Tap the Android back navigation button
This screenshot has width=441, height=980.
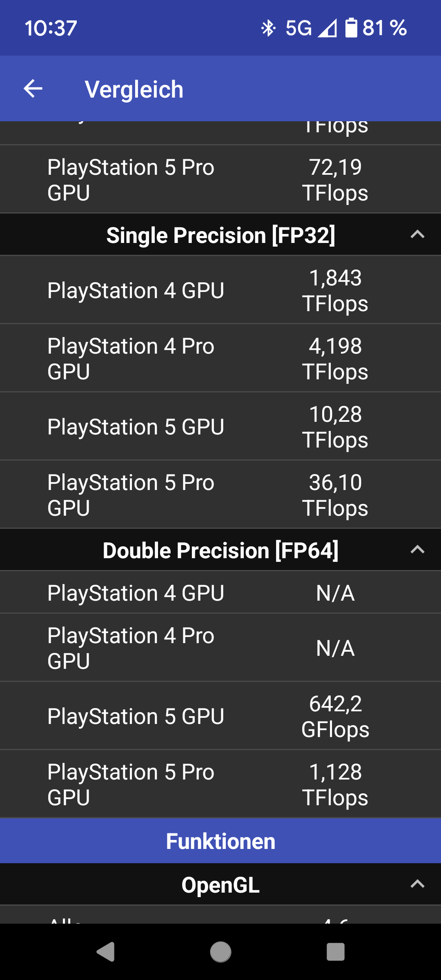[106, 952]
